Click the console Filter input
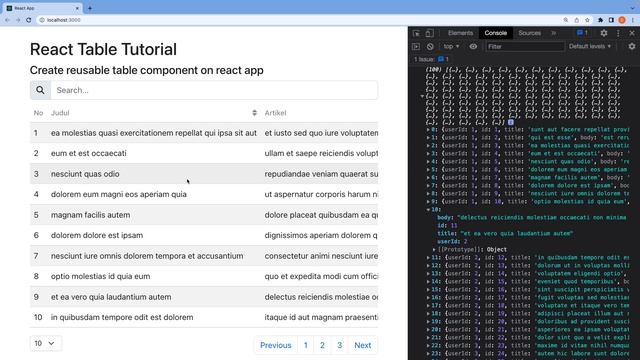640x360 pixels. 524,47
